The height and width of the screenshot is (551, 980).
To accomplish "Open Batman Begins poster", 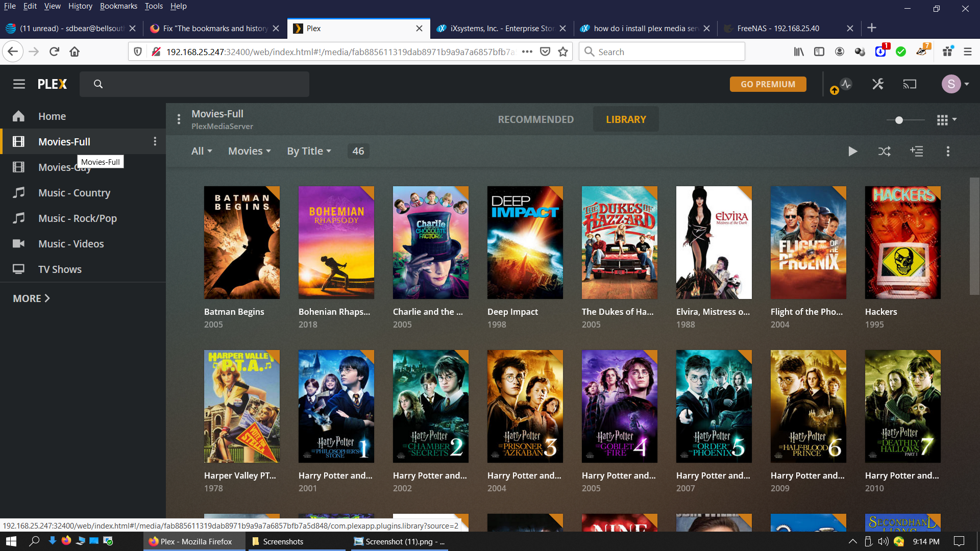I will pos(242,242).
